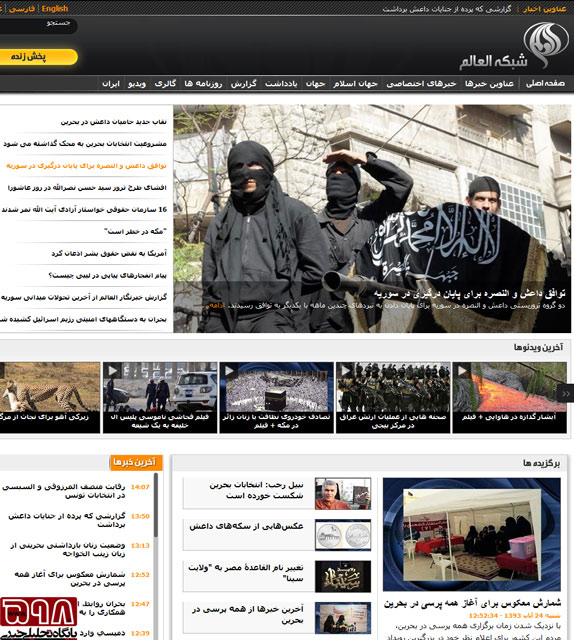Image resolution: width=574 pixels, height=640 pixels.
Task: Open the جهان menu item
Action: click(x=316, y=83)
